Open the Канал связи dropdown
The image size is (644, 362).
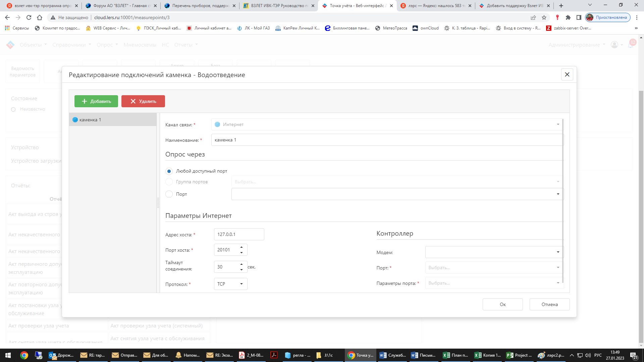click(x=387, y=124)
